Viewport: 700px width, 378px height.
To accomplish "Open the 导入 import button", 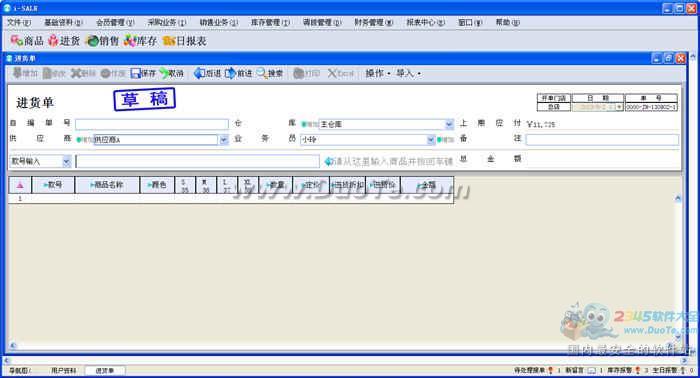I will [x=408, y=73].
